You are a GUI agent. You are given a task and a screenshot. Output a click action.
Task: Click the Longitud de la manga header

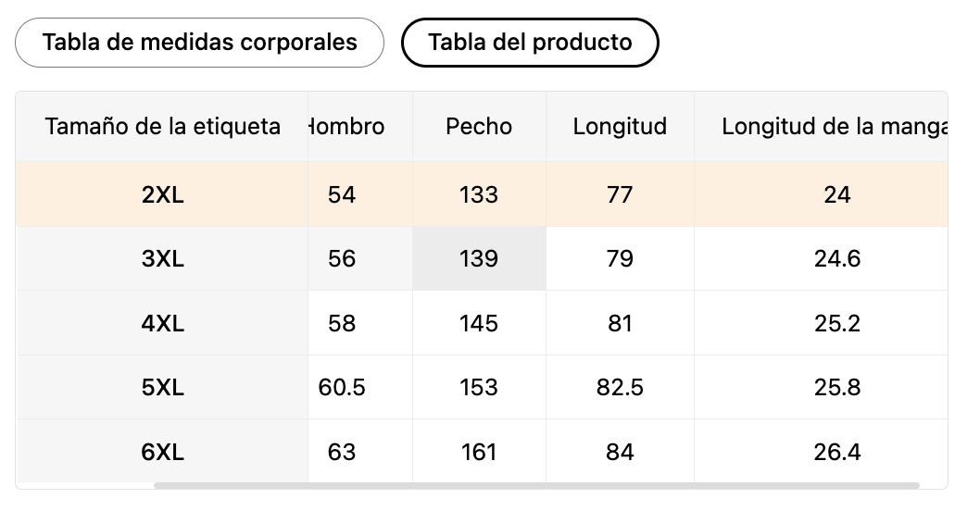click(834, 126)
